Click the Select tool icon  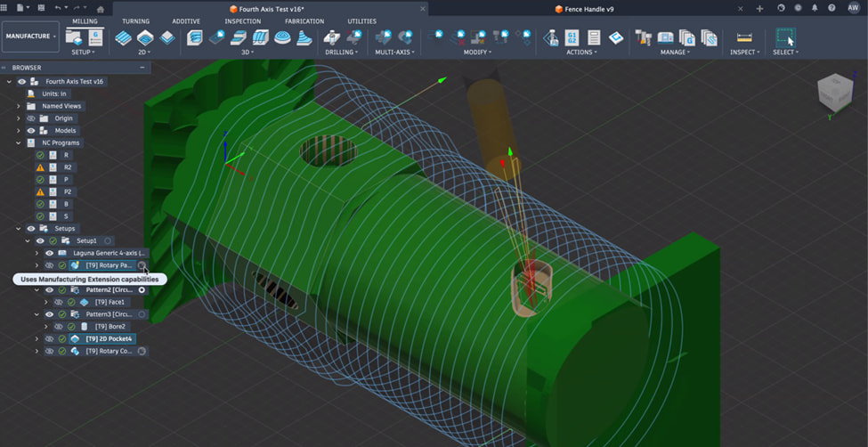point(784,37)
